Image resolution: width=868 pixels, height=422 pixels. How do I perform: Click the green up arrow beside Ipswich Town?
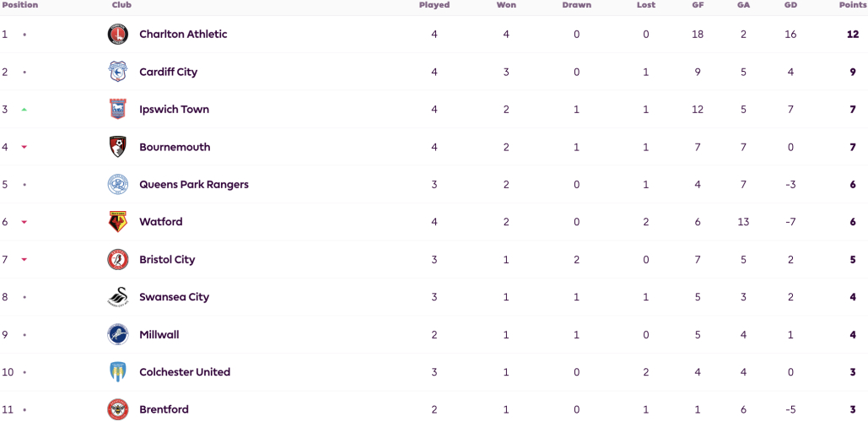[x=24, y=110]
